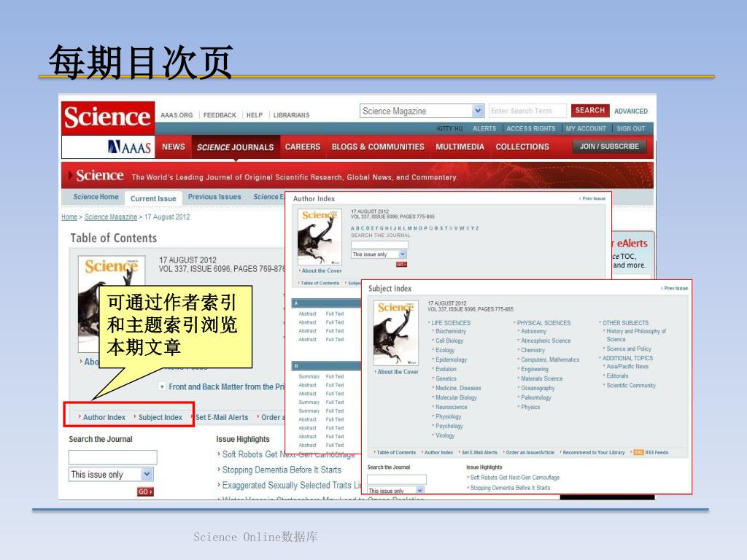
Task: Open the Biochemistry subject link
Action: pos(451,332)
